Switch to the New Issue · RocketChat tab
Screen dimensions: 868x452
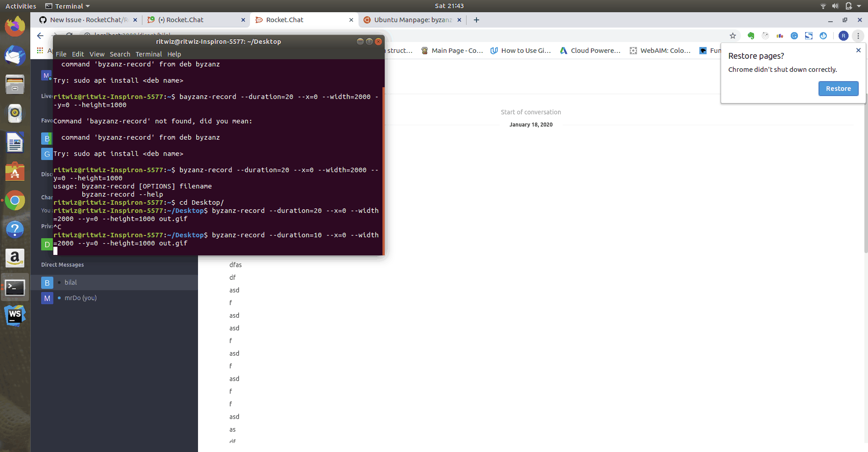coord(88,20)
